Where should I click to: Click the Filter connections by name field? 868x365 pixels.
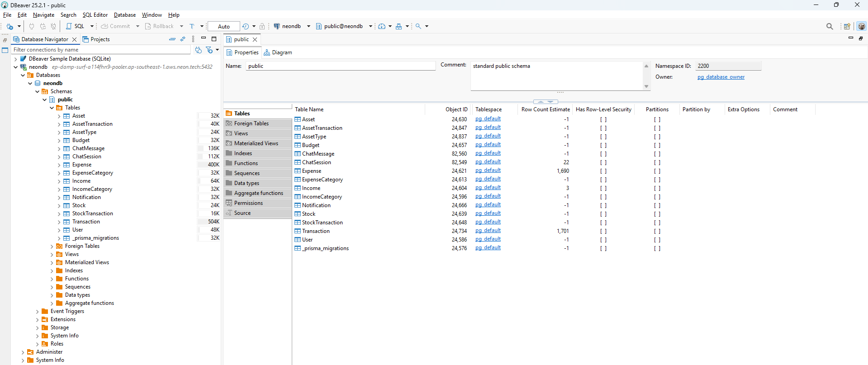(x=100, y=50)
